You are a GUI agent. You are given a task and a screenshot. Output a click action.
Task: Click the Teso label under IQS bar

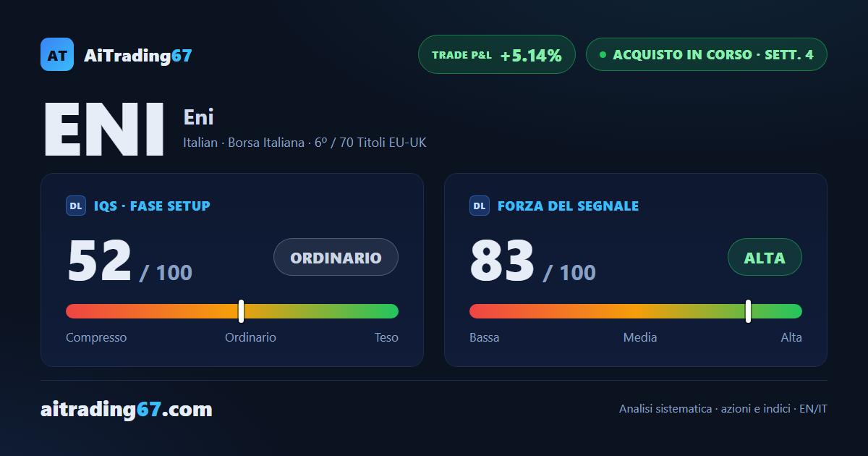(x=386, y=337)
